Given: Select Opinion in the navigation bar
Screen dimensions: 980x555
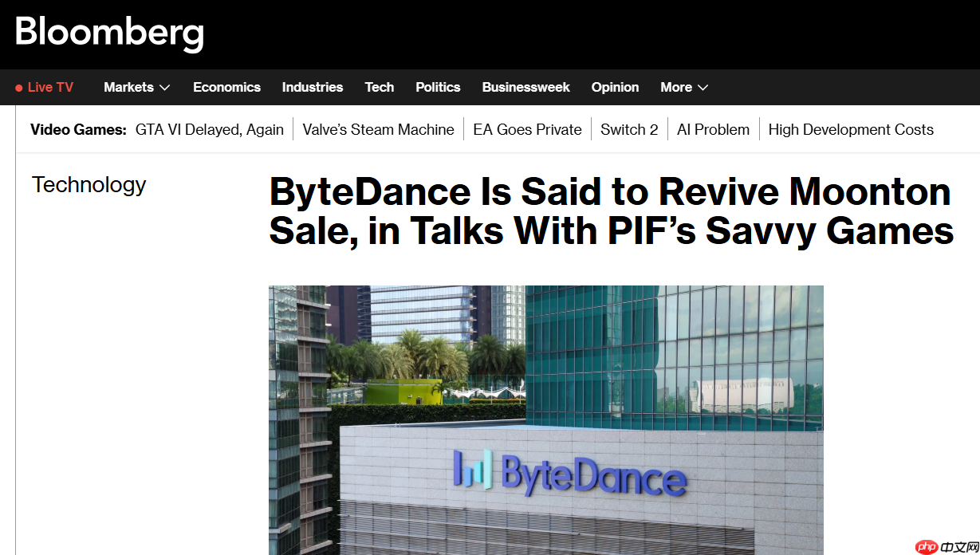Looking at the screenshot, I should pyautogui.click(x=615, y=88).
